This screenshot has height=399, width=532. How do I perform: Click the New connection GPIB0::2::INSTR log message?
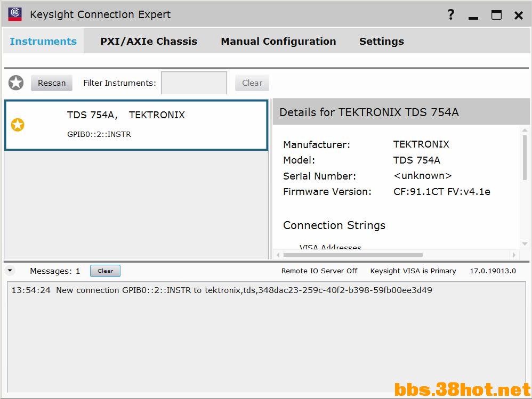coord(222,290)
